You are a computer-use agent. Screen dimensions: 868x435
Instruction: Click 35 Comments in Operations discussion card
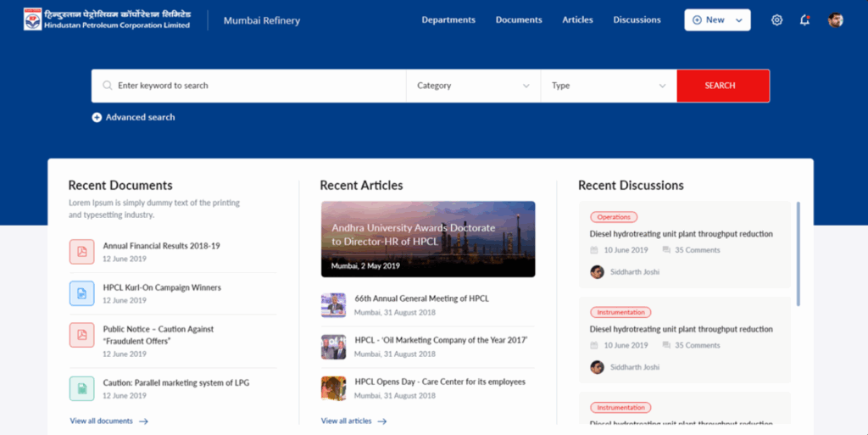[697, 250]
